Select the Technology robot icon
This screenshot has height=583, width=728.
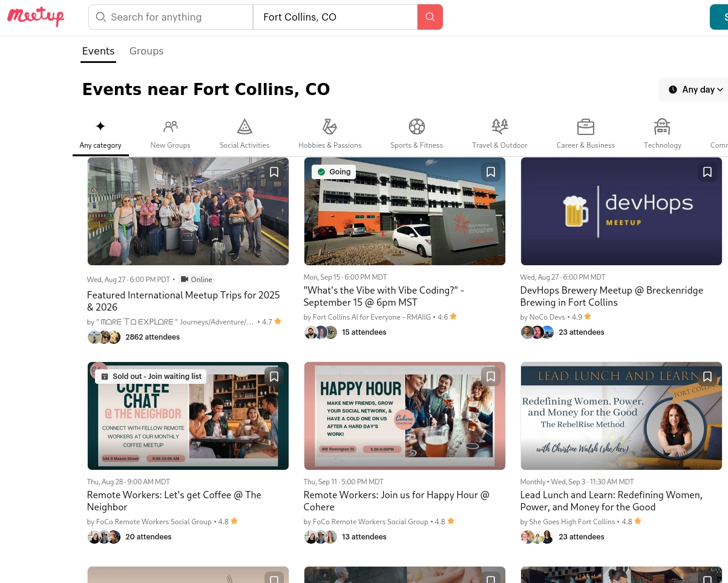tap(663, 126)
